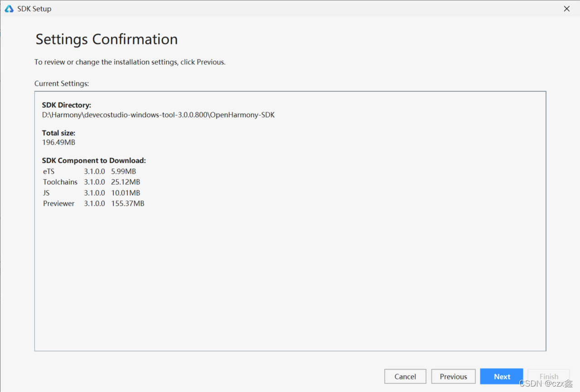This screenshot has height=392, width=580.
Task: Click the Total size label
Action: pos(58,133)
